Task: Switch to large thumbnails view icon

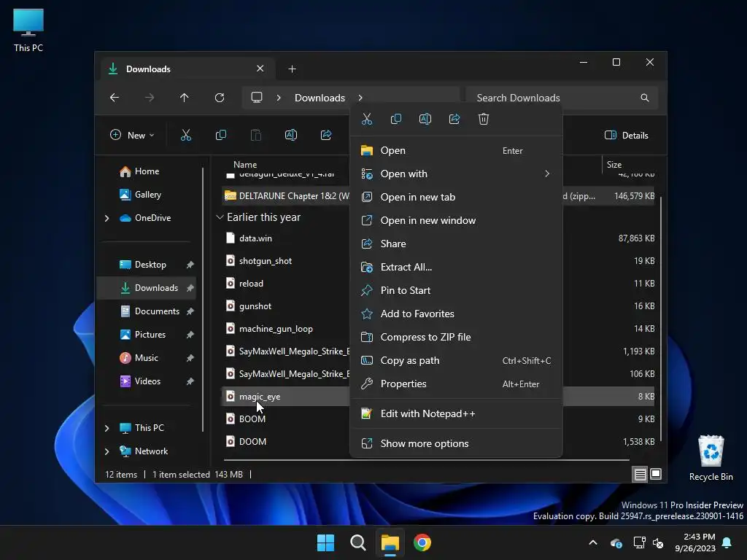Action: pyautogui.click(x=656, y=474)
